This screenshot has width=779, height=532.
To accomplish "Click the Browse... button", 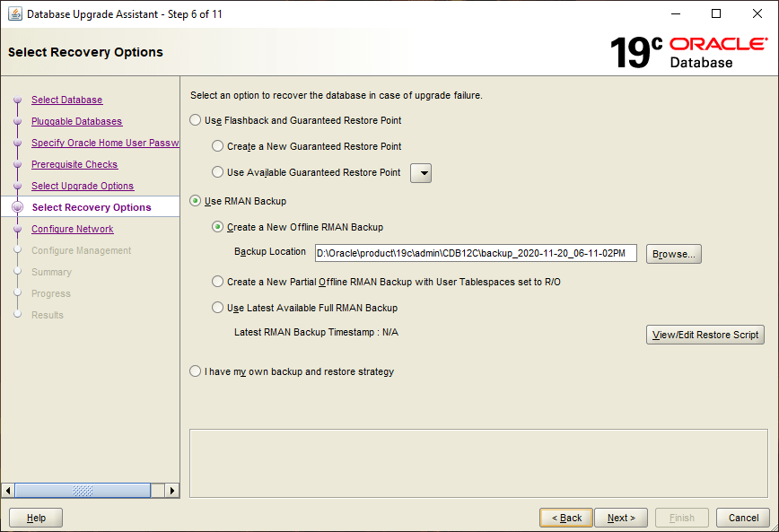I will [674, 254].
